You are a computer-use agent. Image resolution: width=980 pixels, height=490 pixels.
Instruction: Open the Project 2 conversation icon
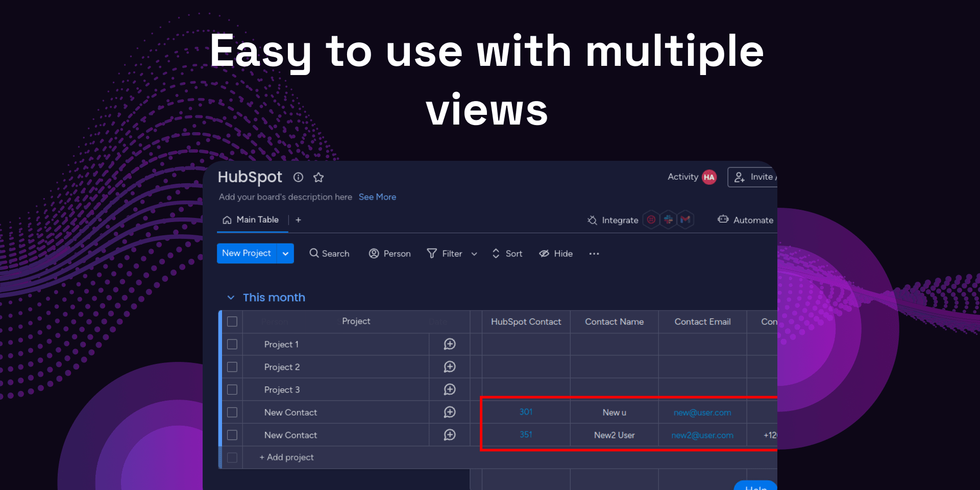pyautogui.click(x=450, y=367)
